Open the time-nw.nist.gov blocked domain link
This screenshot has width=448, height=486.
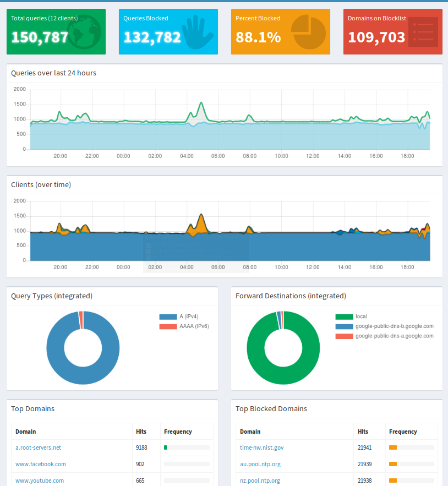261,448
